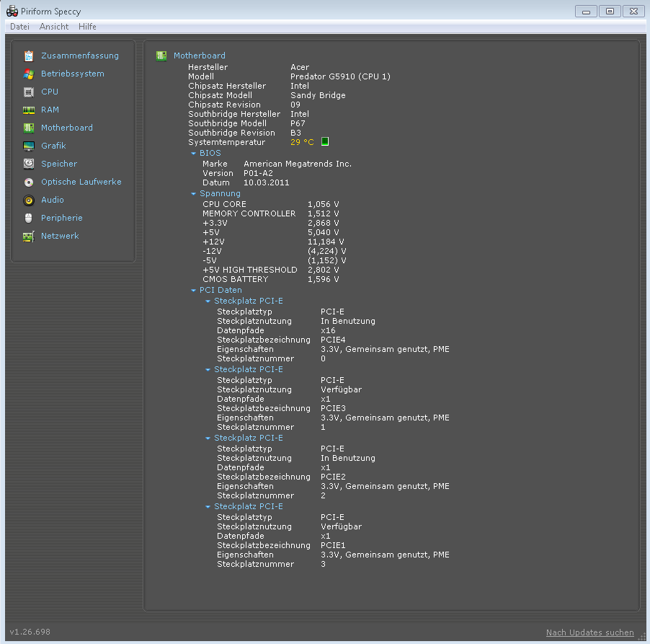Open the Betriebssystem section
Screen dimensions: 650x644
coord(73,74)
